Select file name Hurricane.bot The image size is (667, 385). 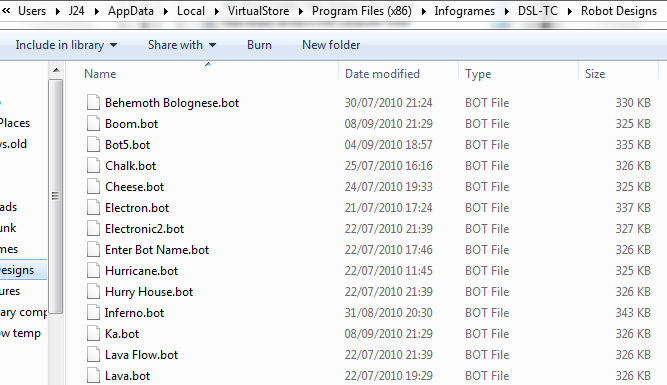click(142, 271)
